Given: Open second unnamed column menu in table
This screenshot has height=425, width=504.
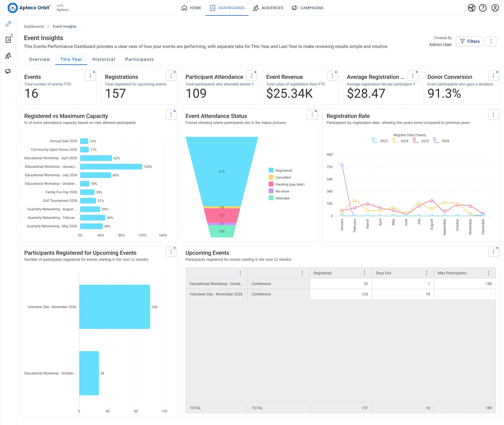Looking at the screenshot, I should pyautogui.click(x=302, y=273).
